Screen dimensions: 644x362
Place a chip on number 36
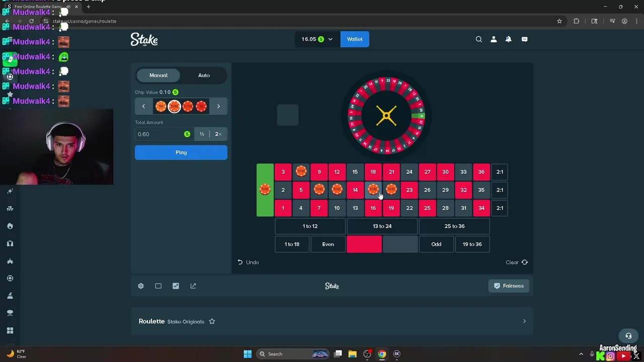click(481, 172)
